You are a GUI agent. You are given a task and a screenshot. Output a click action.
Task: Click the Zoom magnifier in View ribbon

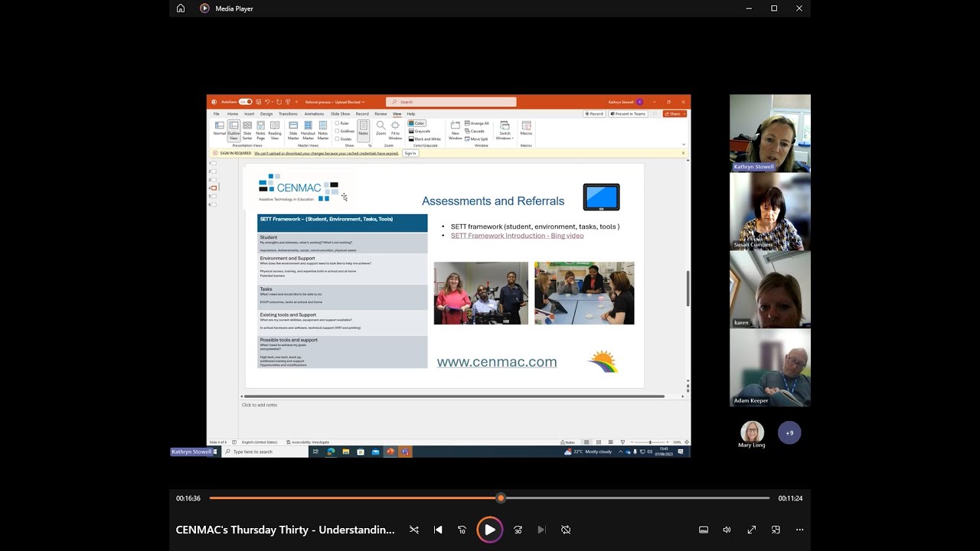381,128
